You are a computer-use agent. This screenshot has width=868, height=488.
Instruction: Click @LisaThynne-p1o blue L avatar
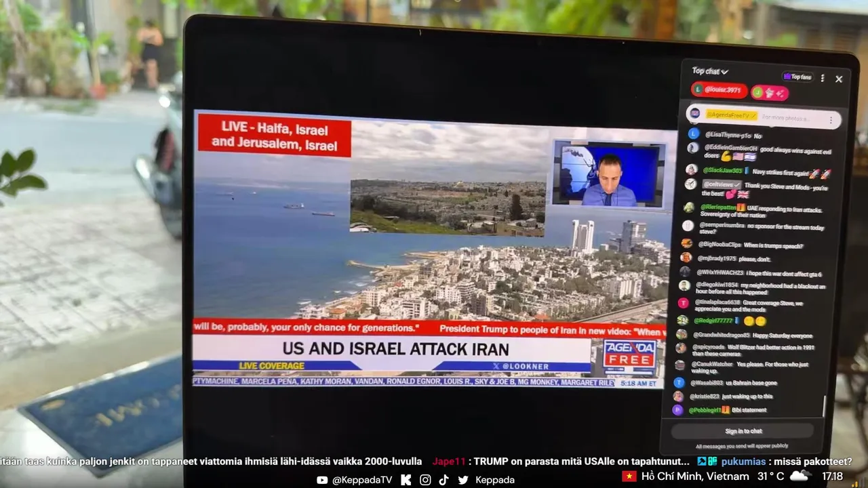(692, 134)
